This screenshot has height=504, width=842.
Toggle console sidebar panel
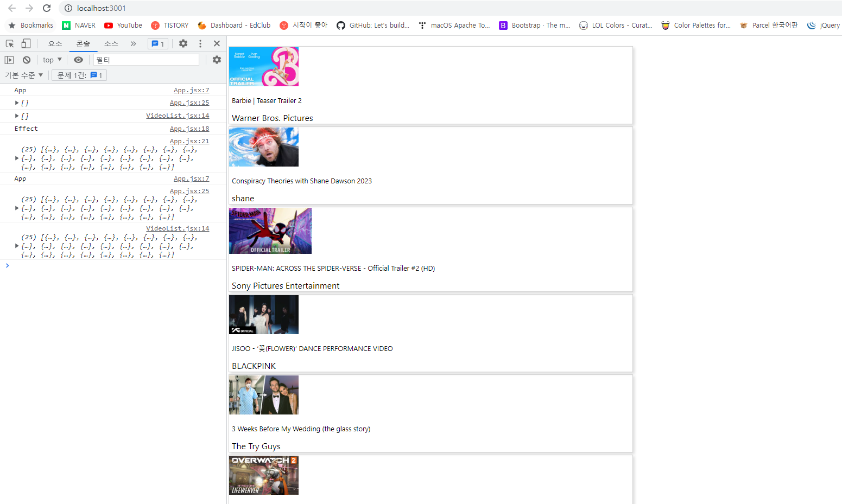pos(9,60)
